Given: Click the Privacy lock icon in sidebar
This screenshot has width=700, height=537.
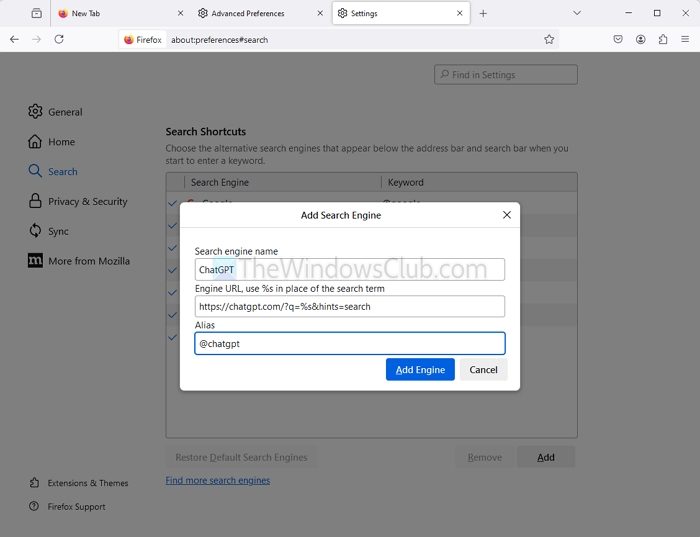Looking at the screenshot, I should [x=35, y=201].
